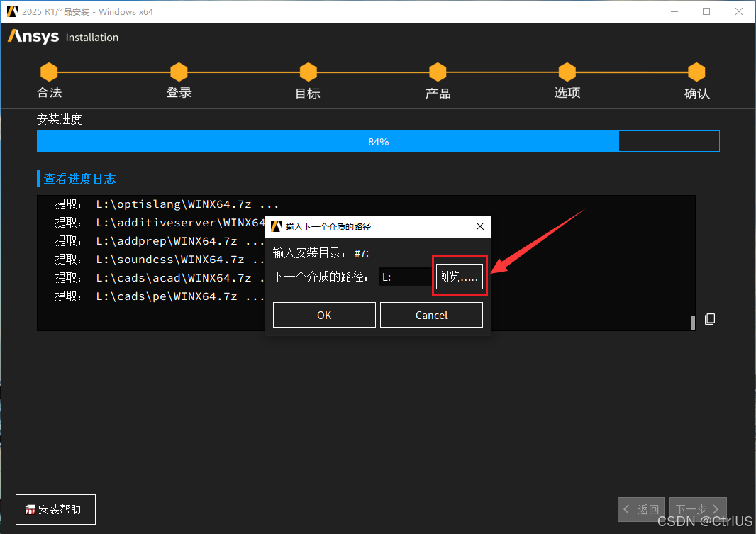Click the Ansys logo in header

coord(33,37)
